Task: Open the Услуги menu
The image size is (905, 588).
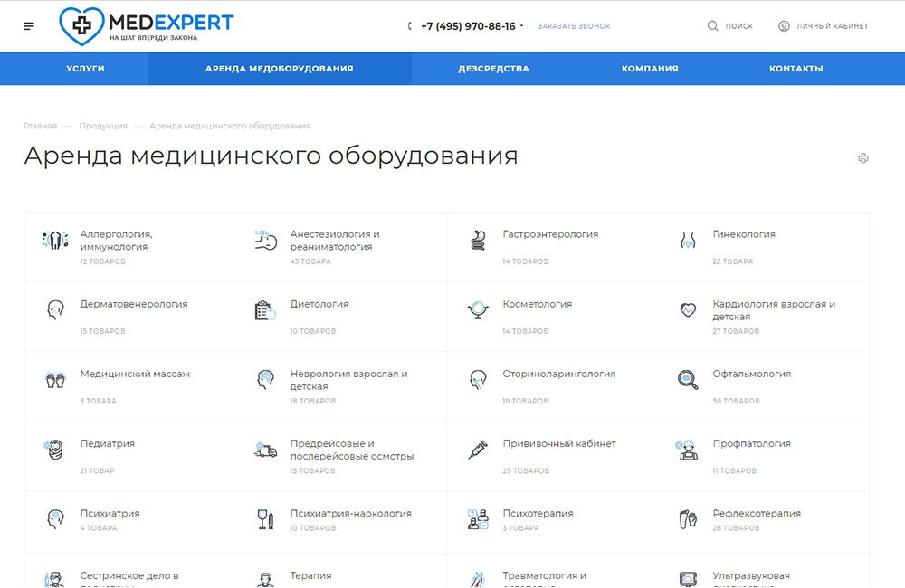Action: tap(85, 69)
